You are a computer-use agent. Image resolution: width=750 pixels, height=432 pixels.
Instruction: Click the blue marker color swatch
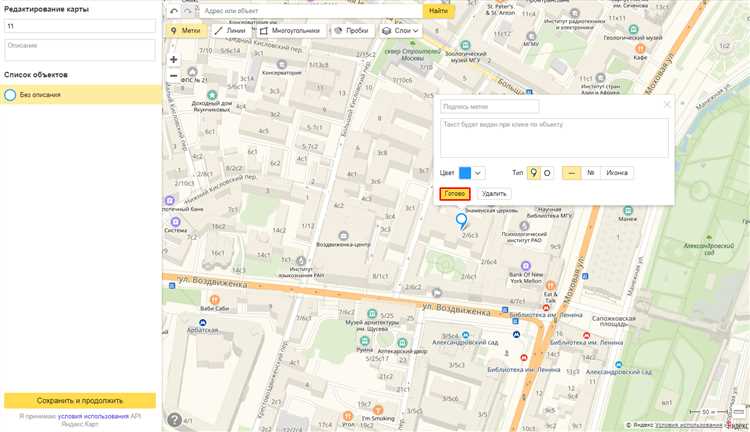tap(465, 173)
